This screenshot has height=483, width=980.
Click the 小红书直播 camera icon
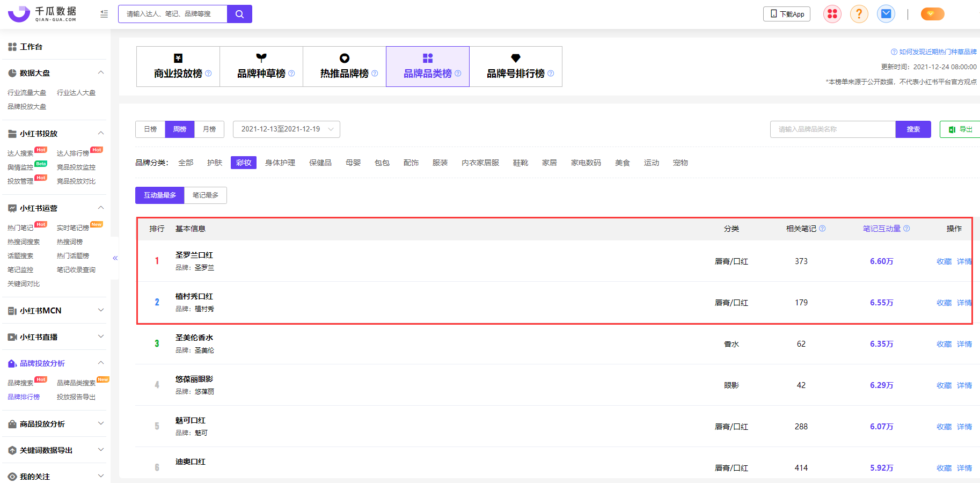tap(12, 338)
